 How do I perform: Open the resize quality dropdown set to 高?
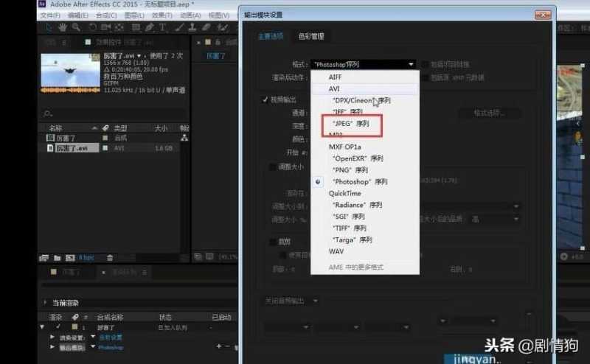coord(496,219)
